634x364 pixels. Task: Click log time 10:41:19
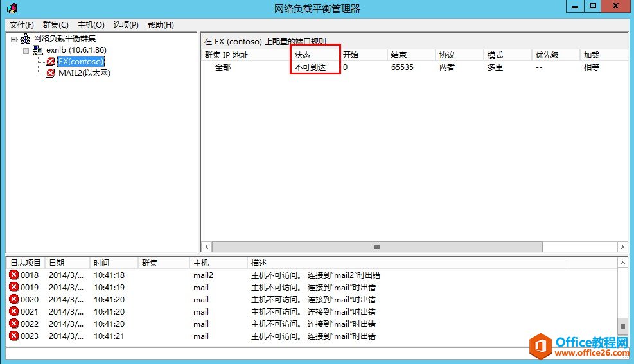[109, 287]
